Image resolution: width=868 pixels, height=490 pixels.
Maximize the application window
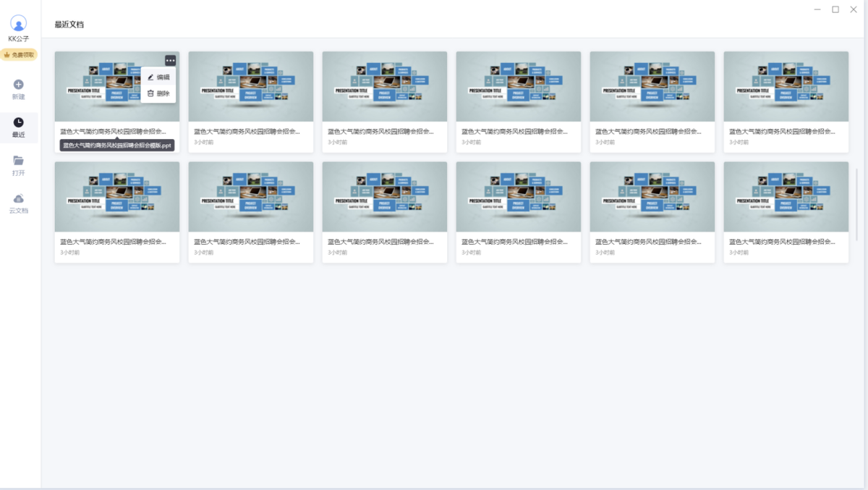pos(835,9)
